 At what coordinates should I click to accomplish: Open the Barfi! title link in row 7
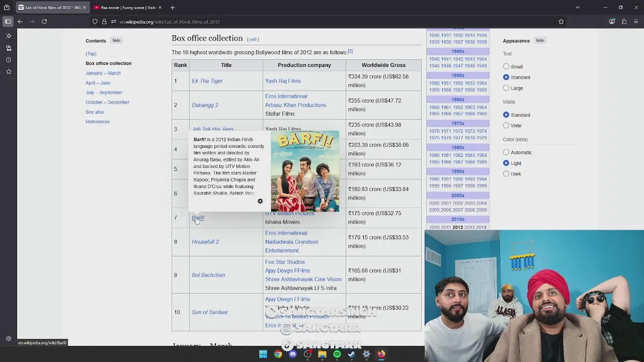pos(198,218)
